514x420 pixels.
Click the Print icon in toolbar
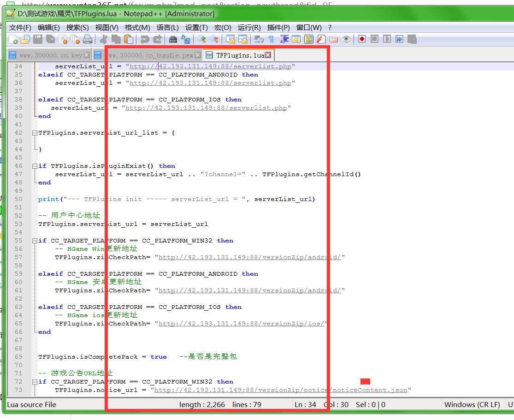(x=88, y=39)
